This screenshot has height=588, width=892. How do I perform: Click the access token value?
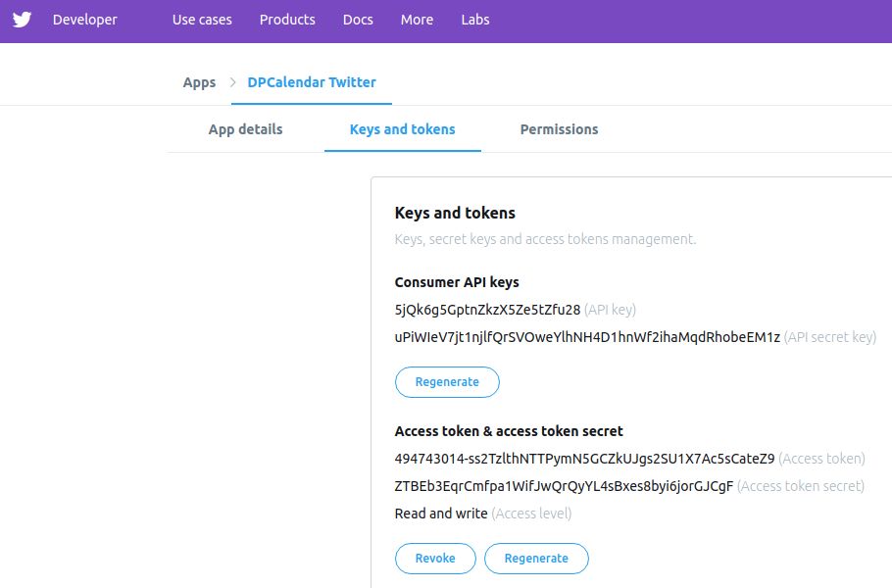tap(584, 459)
